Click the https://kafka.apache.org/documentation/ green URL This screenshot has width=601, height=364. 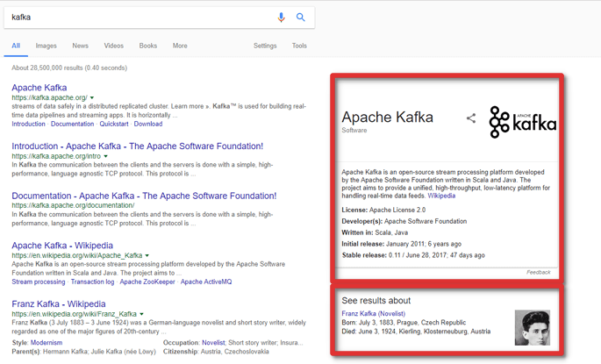[x=73, y=205]
